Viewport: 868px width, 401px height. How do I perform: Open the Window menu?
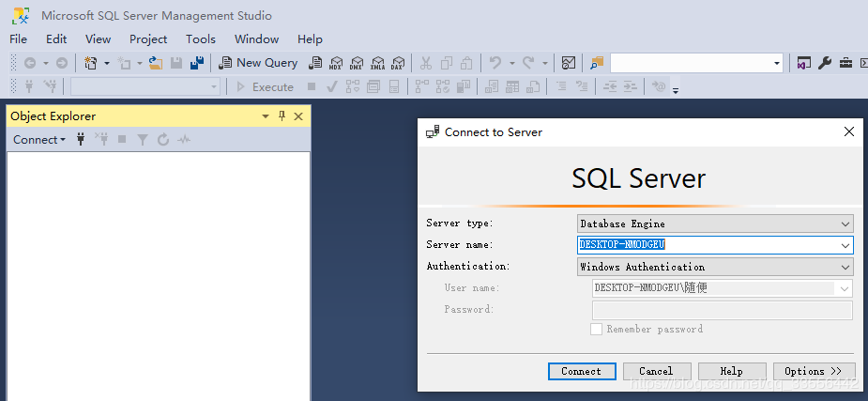click(x=257, y=39)
